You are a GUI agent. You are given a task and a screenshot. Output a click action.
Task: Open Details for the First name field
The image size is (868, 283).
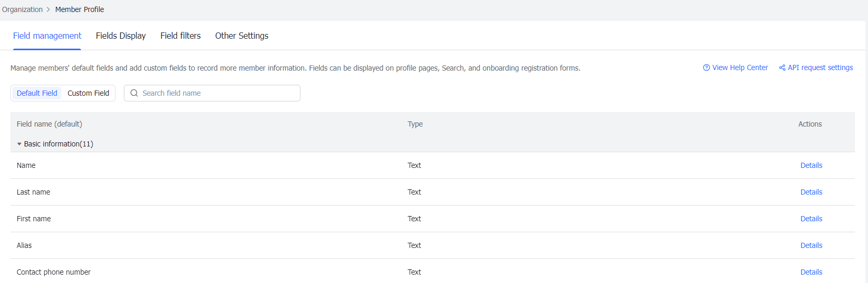[811, 219]
